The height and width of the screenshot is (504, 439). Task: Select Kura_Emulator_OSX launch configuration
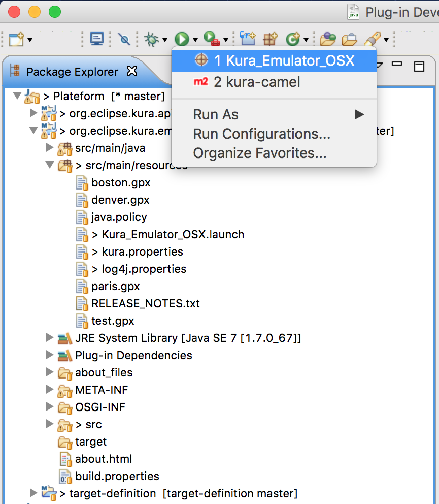(283, 61)
